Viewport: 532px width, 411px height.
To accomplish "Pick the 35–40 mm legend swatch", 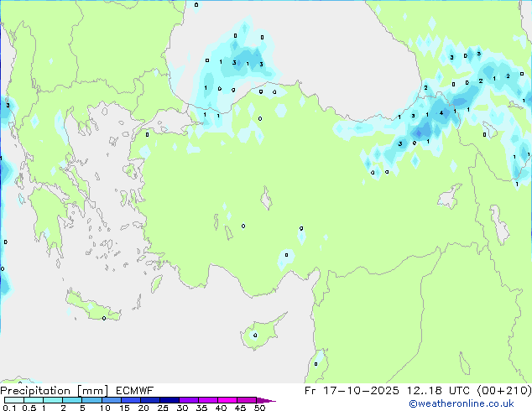I will tap(208, 400).
